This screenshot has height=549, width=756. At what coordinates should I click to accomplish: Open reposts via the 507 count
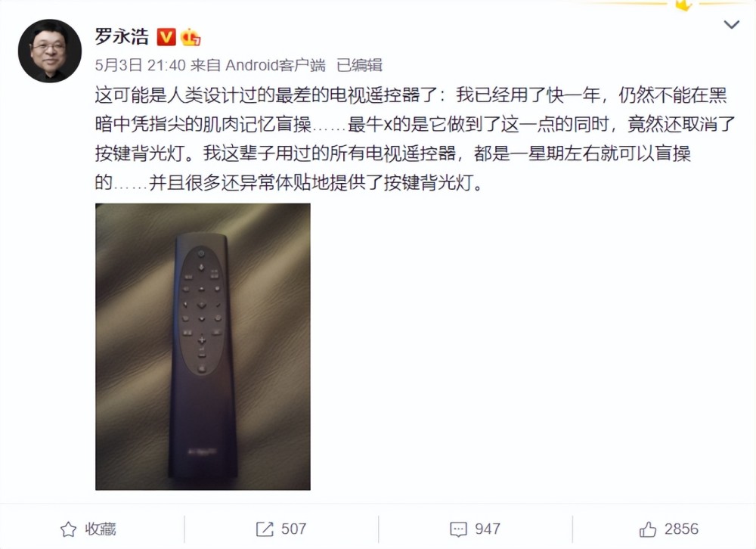coord(293,529)
